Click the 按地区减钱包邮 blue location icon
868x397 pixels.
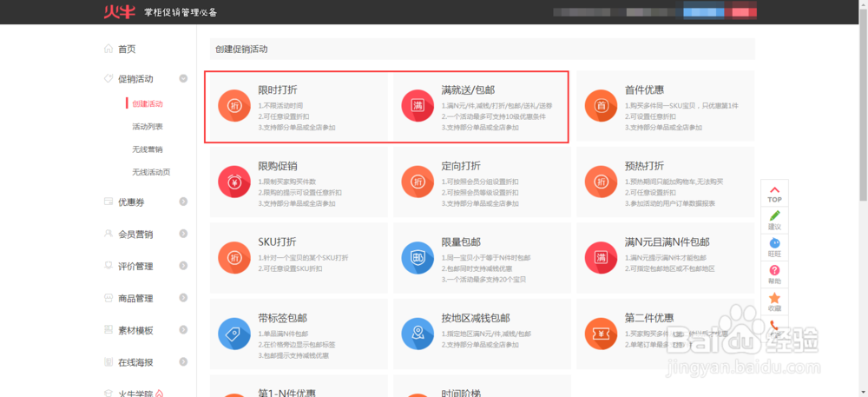[418, 334]
